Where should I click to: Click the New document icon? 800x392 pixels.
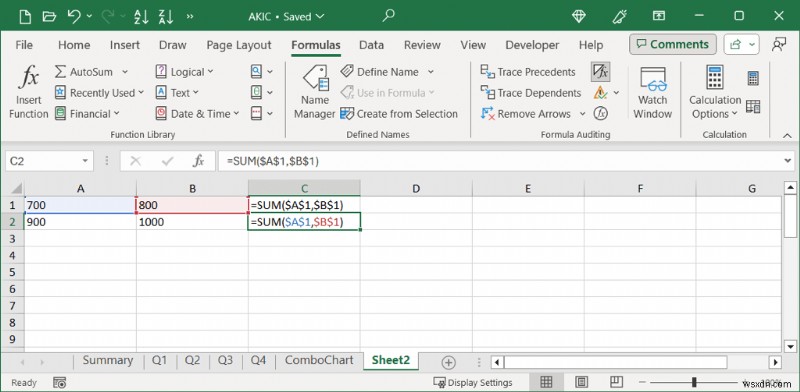tap(25, 16)
